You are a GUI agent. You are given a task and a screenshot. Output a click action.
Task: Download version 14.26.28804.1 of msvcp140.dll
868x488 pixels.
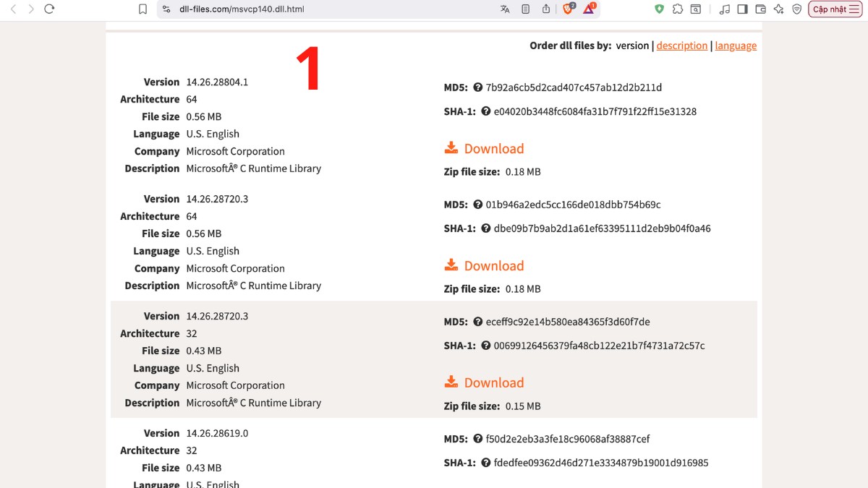(x=493, y=148)
